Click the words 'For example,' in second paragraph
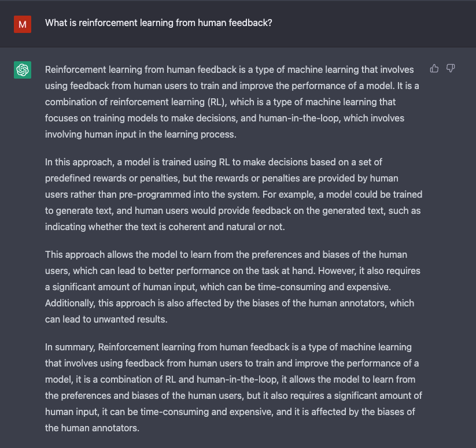Viewport: 476px width, 448px height. click(x=289, y=194)
